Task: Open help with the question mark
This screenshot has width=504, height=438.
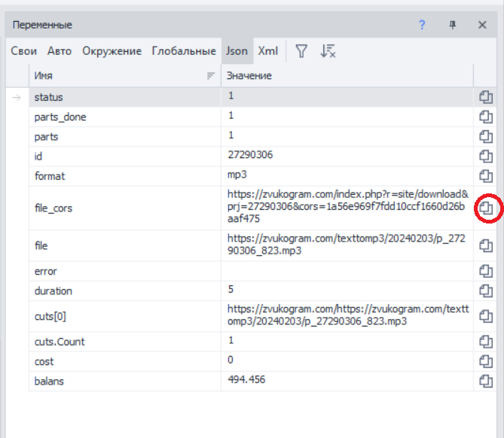Action: pos(423,25)
